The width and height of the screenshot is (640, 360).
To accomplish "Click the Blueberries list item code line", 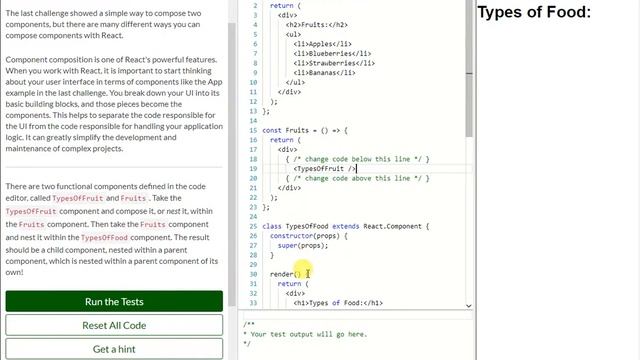I will [x=332, y=53].
